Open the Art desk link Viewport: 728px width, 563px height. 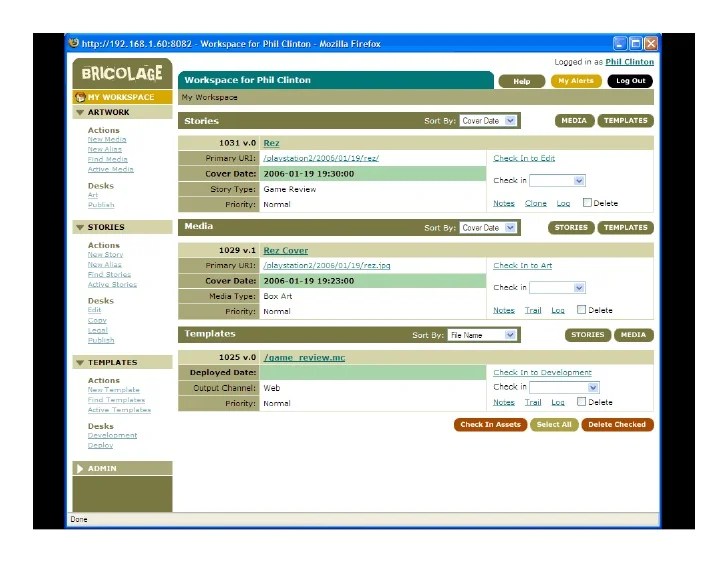(93, 195)
